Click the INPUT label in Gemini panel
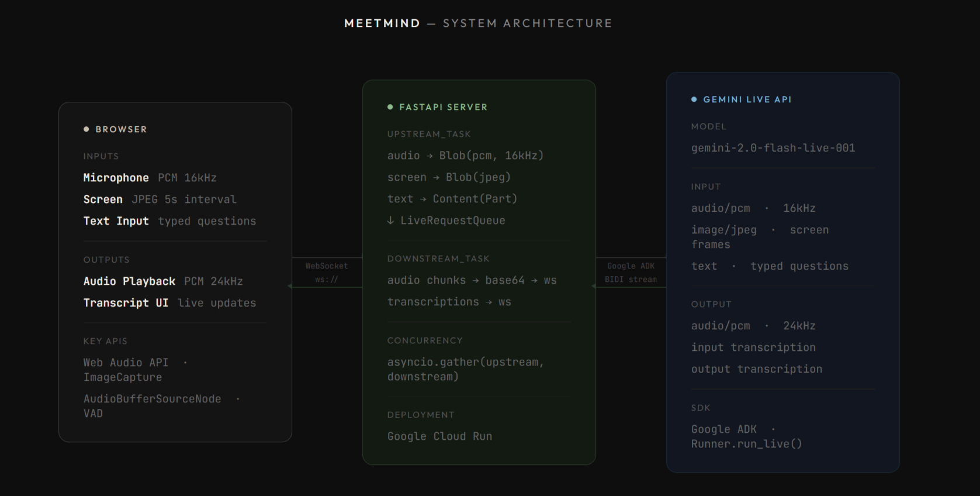 706,187
